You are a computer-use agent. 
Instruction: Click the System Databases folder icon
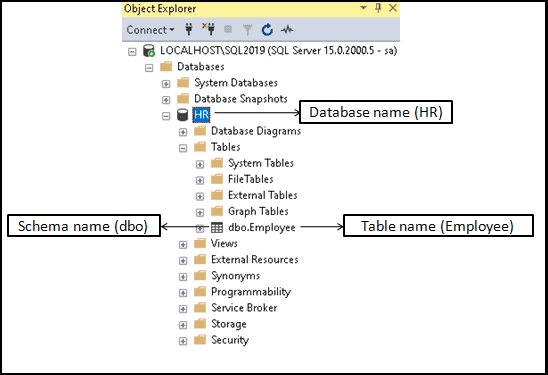183,82
